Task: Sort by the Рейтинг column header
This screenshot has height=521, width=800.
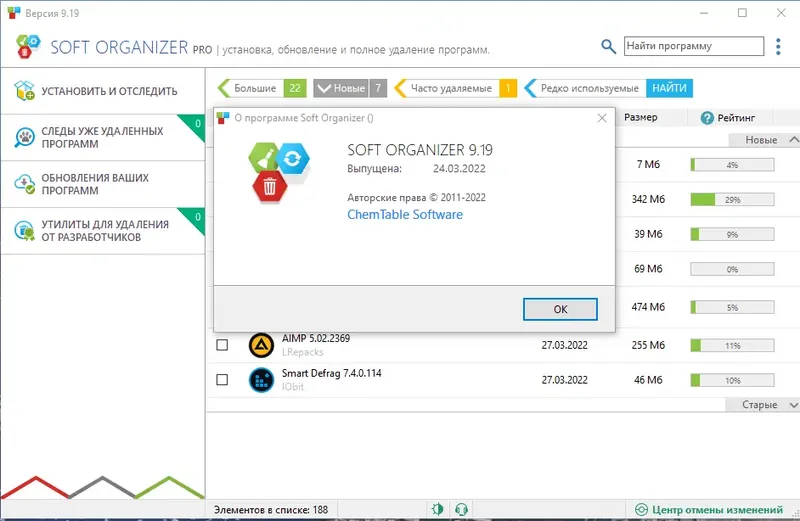Action: click(736, 118)
